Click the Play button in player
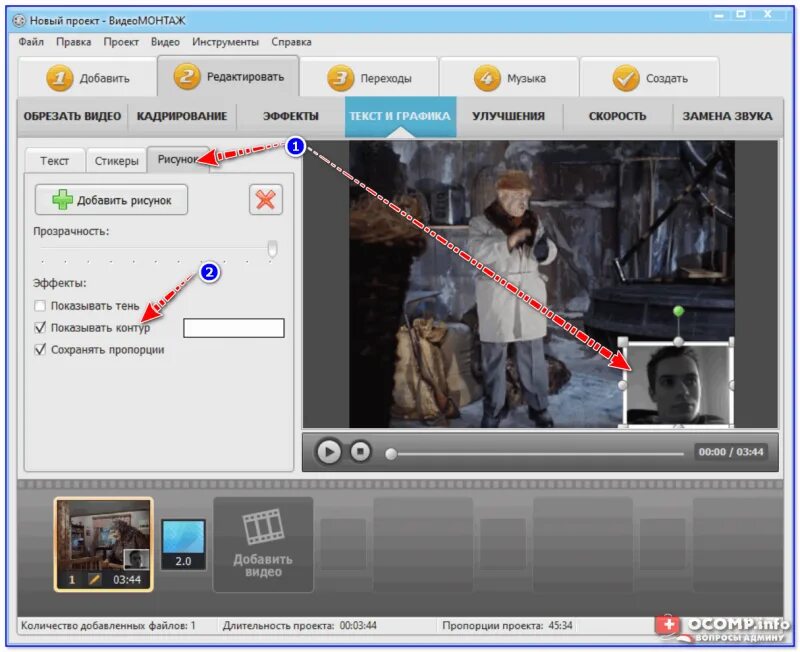 point(329,452)
